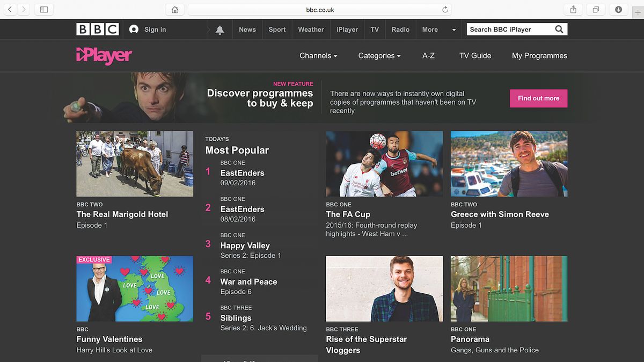Click the Find out more button

(538, 98)
